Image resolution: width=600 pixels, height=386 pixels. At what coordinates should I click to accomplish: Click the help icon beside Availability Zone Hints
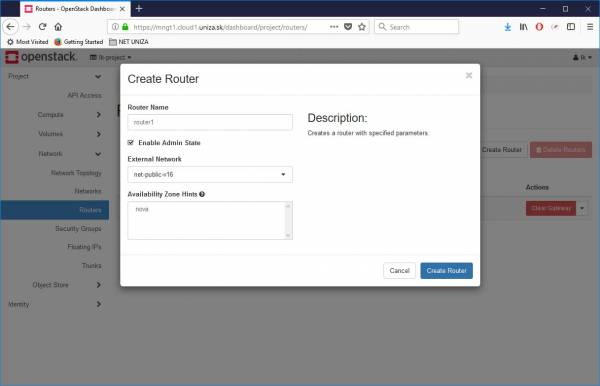[x=202, y=194]
